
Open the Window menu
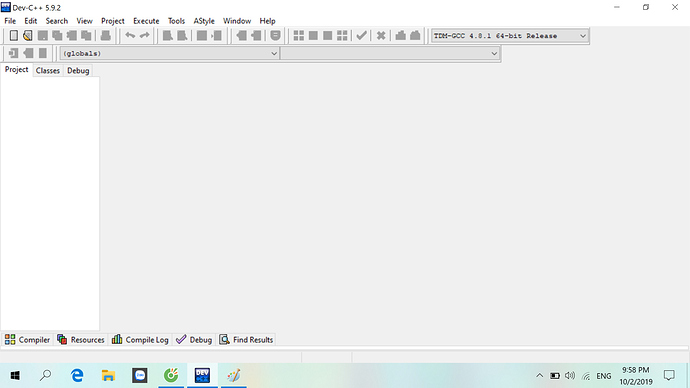tap(237, 21)
